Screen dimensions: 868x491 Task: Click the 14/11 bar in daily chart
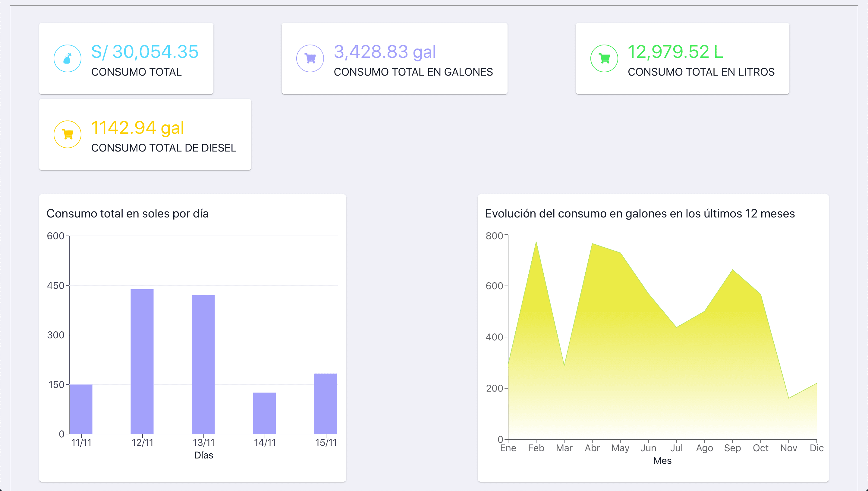coord(265,413)
